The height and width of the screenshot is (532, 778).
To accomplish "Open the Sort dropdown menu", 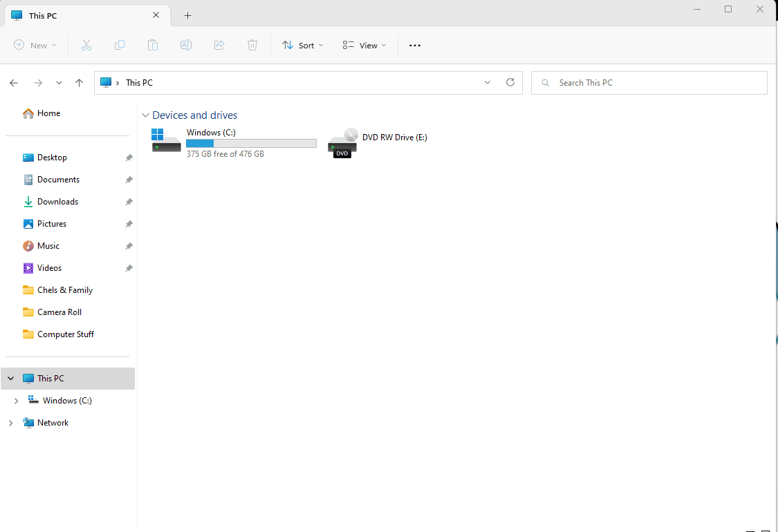I will coord(303,45).
